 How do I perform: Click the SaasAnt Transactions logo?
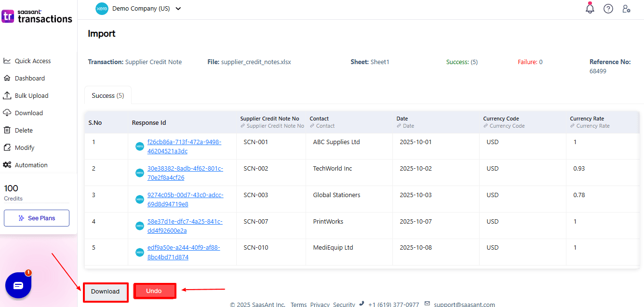(37, 16)
